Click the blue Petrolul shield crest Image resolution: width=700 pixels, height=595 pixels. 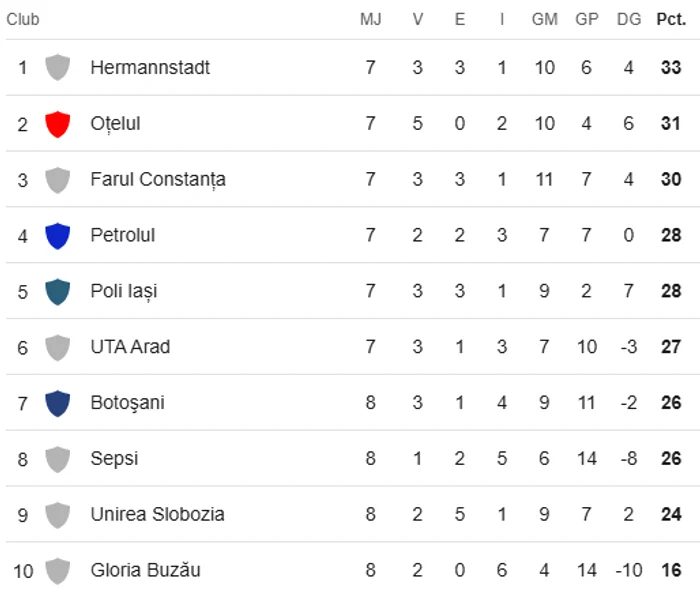[x=58, y=236]
